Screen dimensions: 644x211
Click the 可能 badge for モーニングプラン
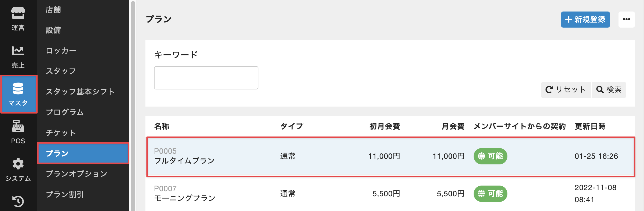click(x=490, y=194)
